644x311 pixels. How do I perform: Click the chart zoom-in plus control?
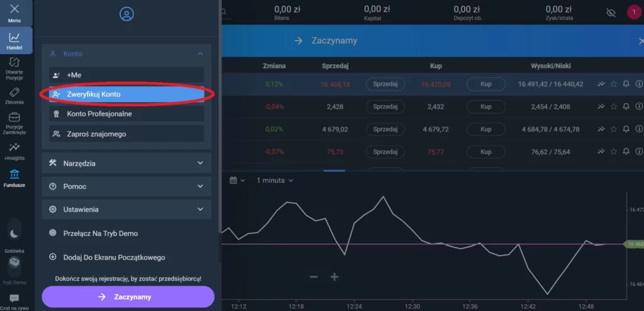coord(335,277)
